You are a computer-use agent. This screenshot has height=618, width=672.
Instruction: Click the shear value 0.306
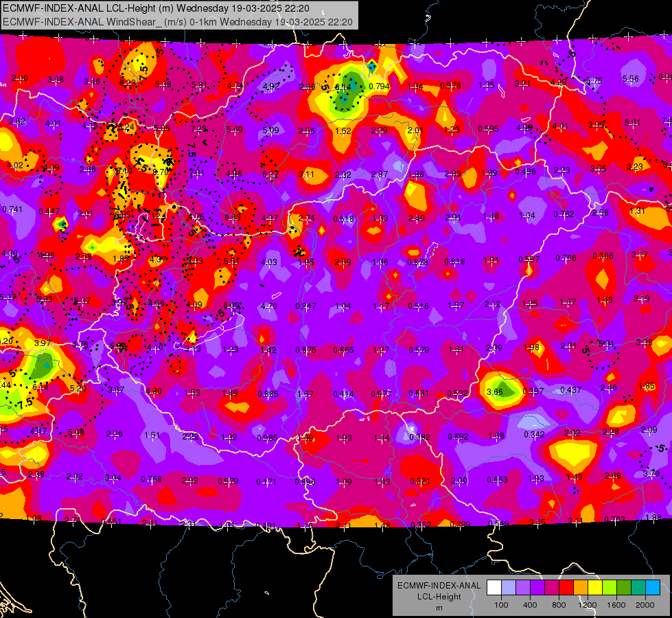pos(603,255)
